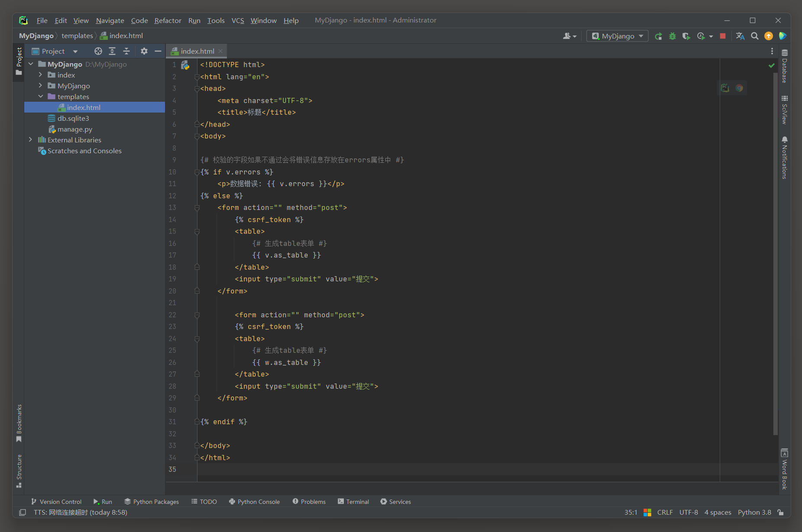Open Project view mode dropdown
802x532 pixels.
click(x=75, y=52)
